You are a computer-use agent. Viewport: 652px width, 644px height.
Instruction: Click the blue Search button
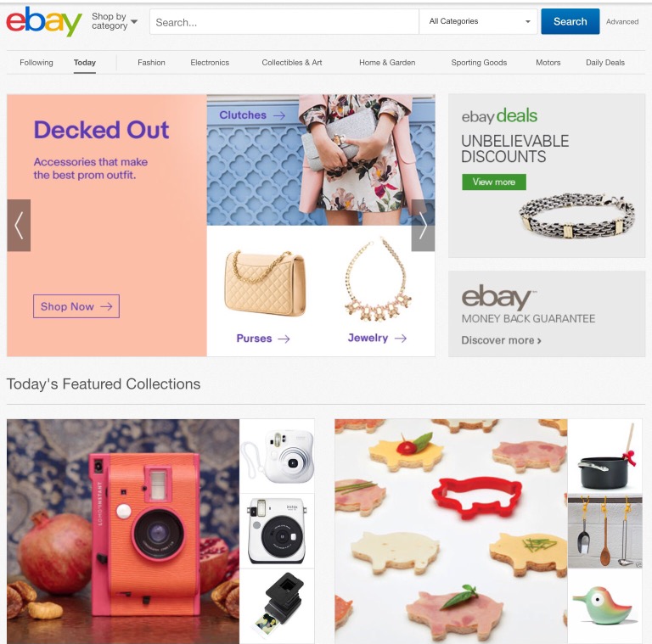point(570,21)
